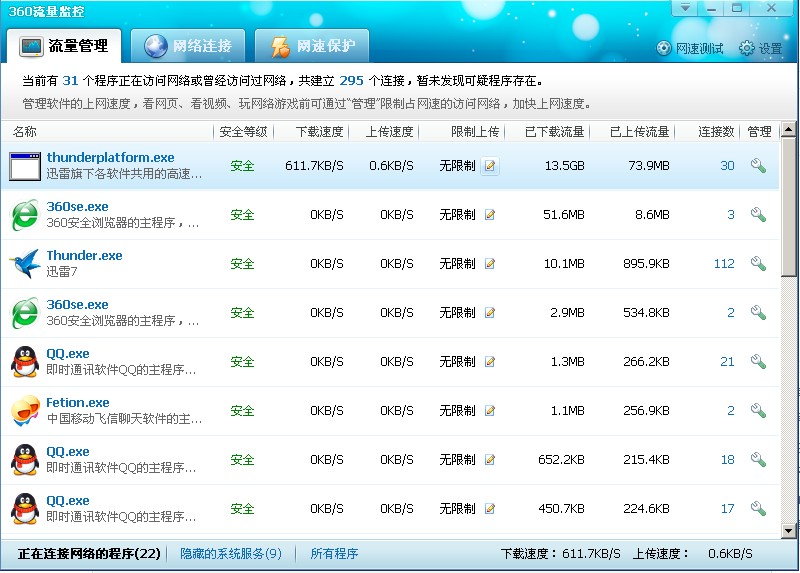
Task: Edit upload limit for first 360se.exe (51.6MB)
Action: [490, 214]
